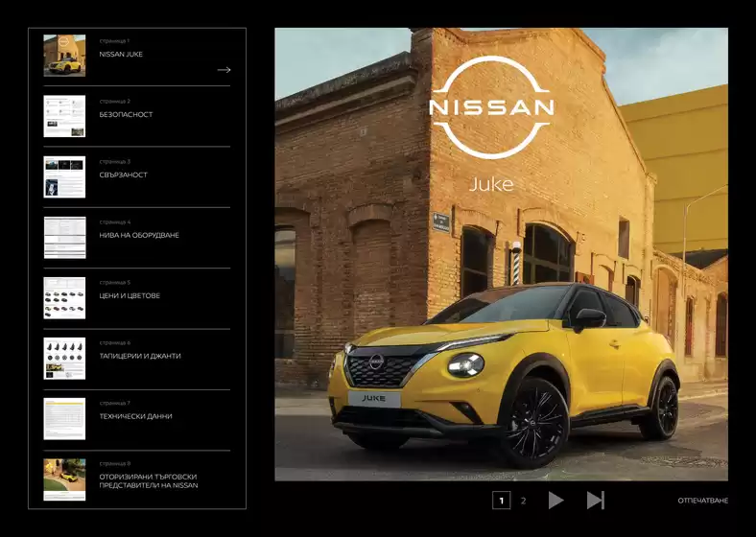Select СВЪРЗАНОСТ menu entry text
Viewport: 756px width, 537px height.
click(124, 175)
